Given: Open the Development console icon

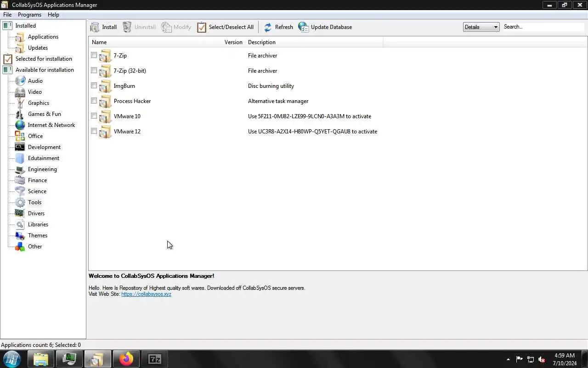Looking at the screenshot, I should (20, 147).
